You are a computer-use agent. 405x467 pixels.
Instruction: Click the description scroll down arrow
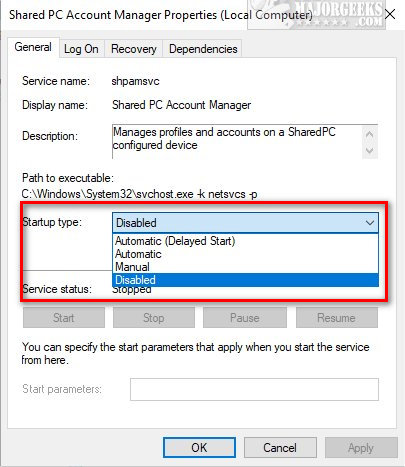(370, 150)
